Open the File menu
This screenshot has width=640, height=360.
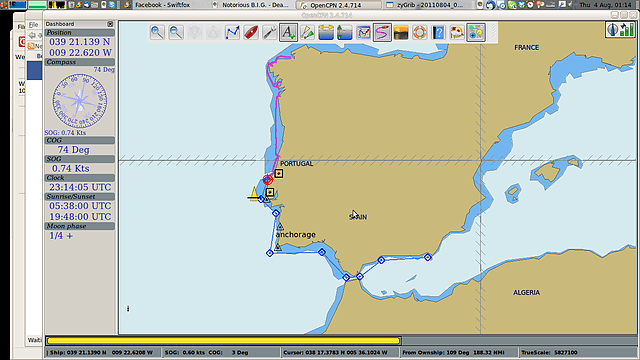pyautogui.click(x=33, y=25)
